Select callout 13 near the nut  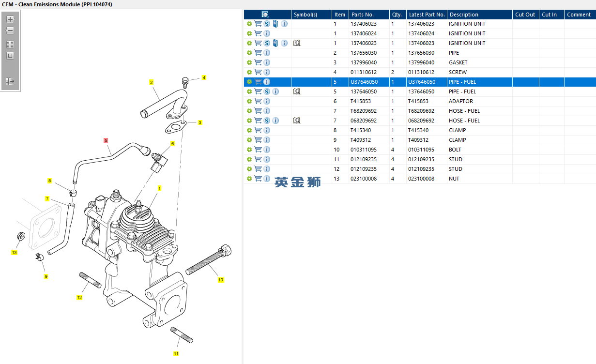click(x=14, y=253)
